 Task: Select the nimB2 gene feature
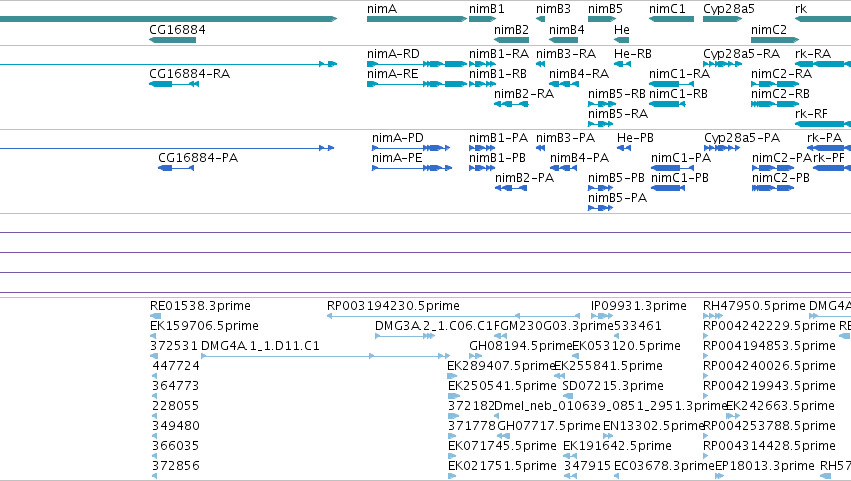pos(511,40)
